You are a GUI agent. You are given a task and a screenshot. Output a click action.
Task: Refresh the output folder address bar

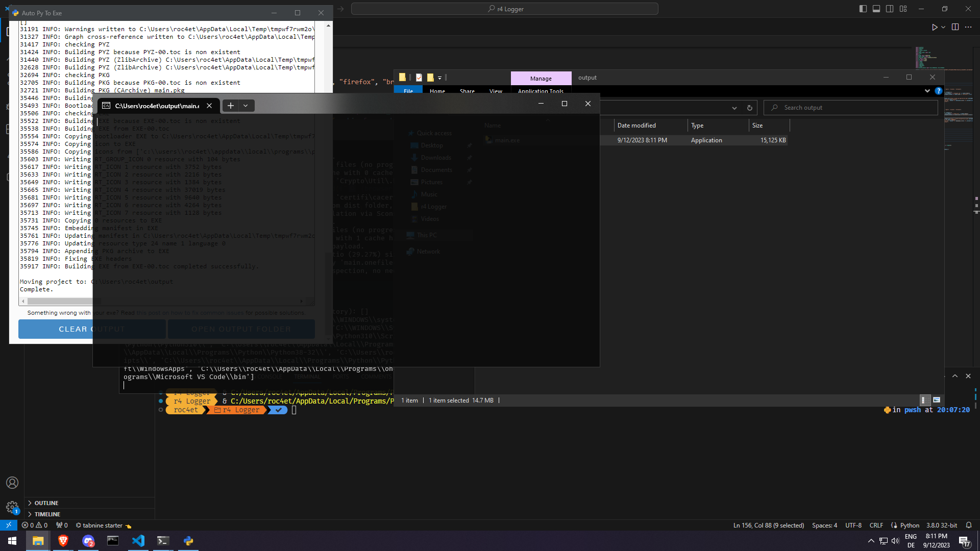coord(749,108)
